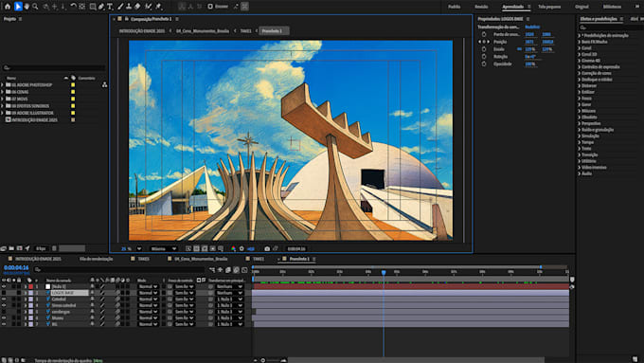Open the graph editor icon in timeline
The image size is (644, 363).
pos(244,270)
